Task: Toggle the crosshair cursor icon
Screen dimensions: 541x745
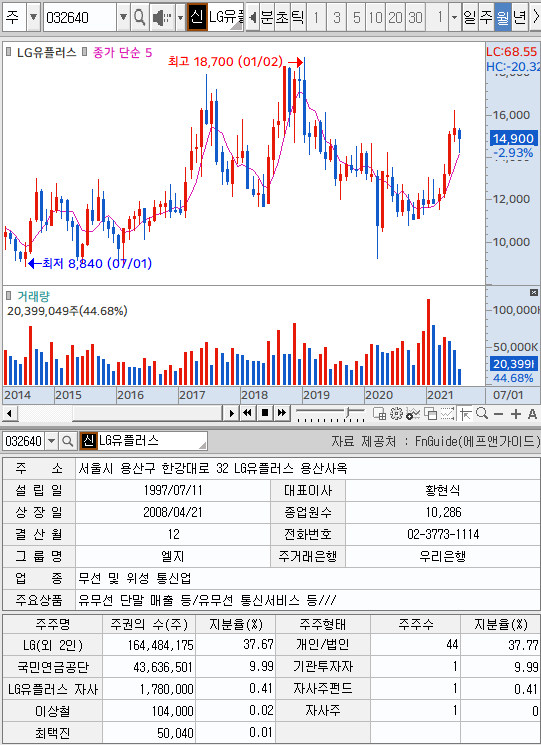Action: [x=466, y=414]
